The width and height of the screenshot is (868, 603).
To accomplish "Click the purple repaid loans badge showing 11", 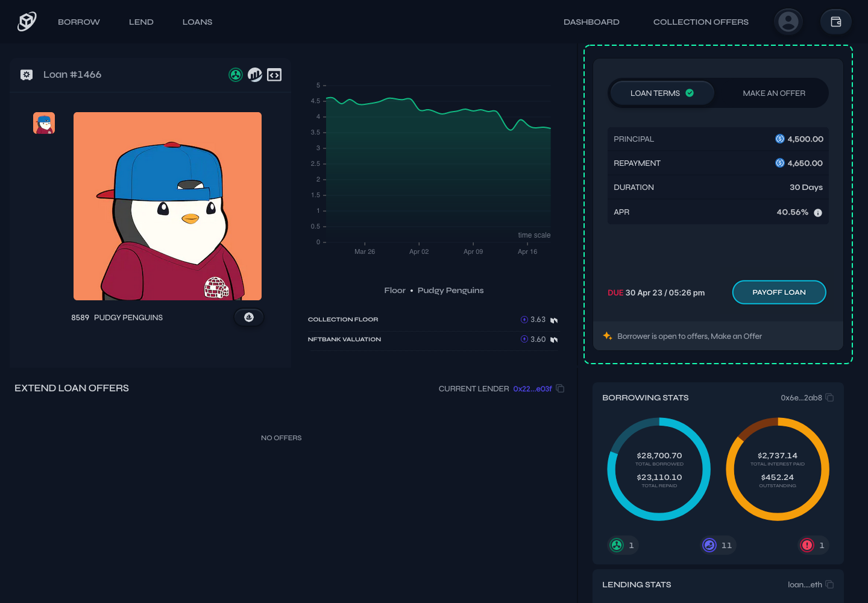I will point(718,545).
